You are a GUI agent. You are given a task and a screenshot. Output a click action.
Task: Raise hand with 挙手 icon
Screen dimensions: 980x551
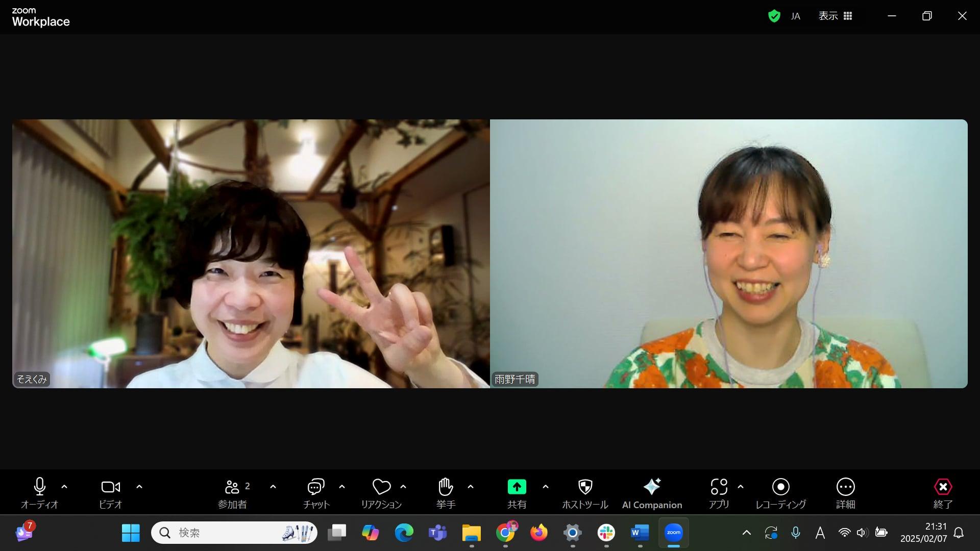tap(446, 492)
